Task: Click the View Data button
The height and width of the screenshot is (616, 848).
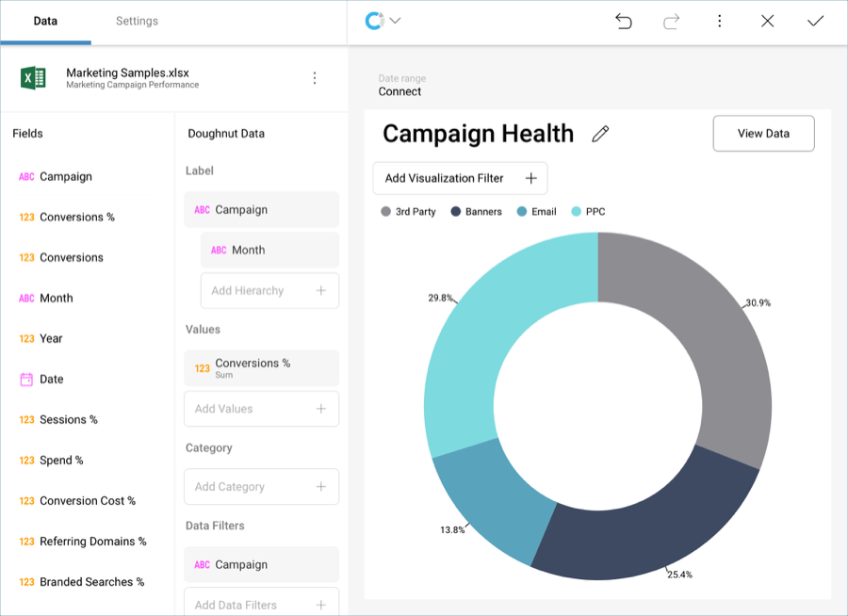Action: [x=763, y=133]
